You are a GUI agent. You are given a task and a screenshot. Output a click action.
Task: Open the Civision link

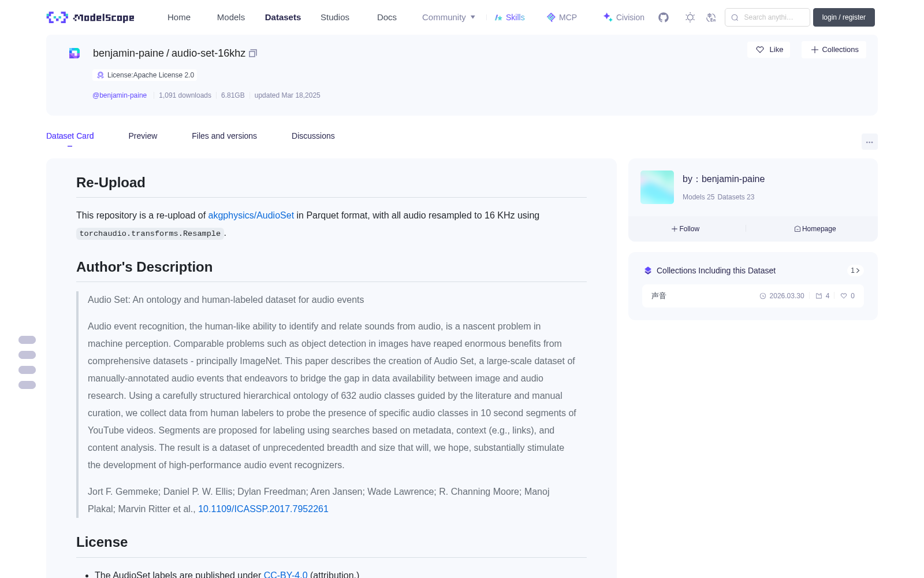624,17
